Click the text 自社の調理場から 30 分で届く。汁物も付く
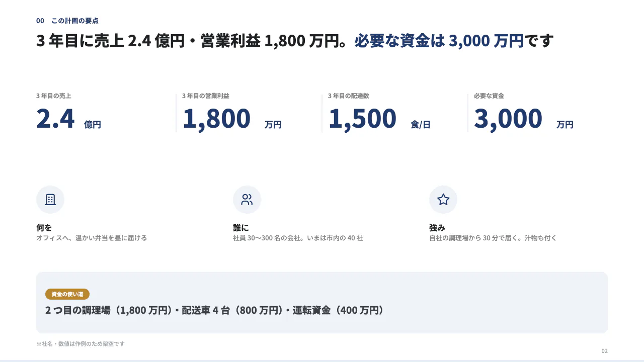This screenshot has width=644, height=362. [493, 238]
